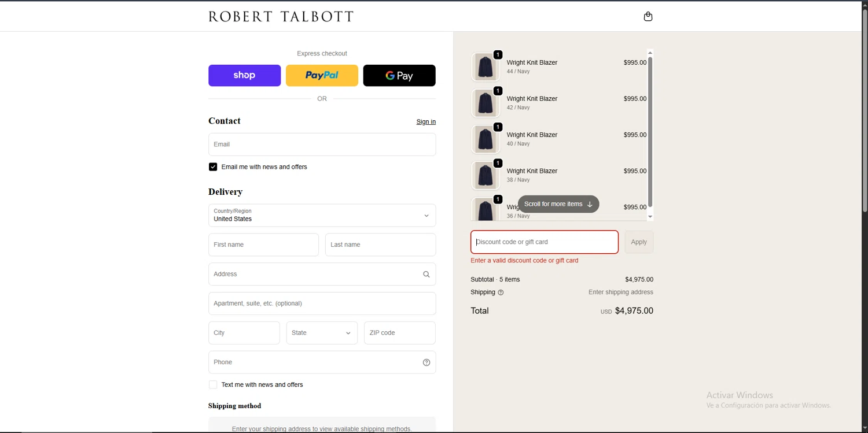Viewport: 868px width, 433px height.
Task: Click the 44 / Navy blazer thumbnail
Action: [486, 67]
